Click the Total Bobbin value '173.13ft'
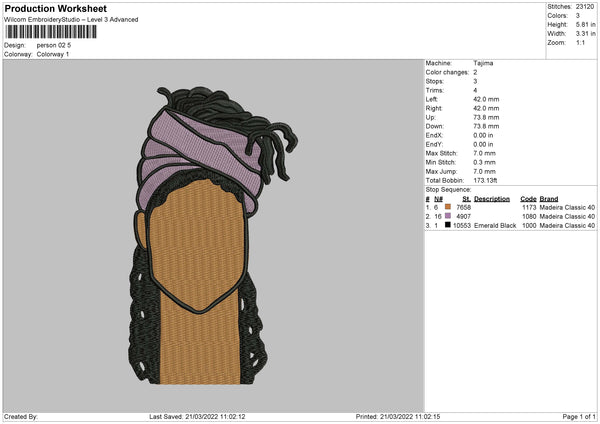Image resolution: width=600 pixels, height=424 pixels. tap(485, 180)
